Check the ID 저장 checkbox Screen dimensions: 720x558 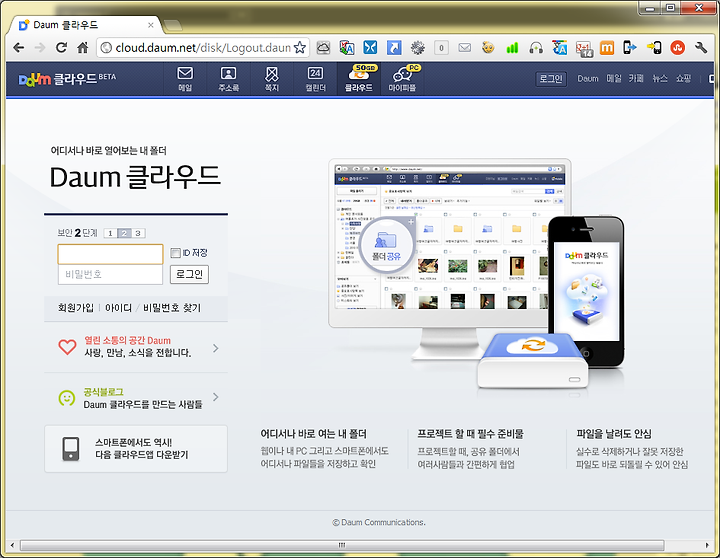pos(175,253)
